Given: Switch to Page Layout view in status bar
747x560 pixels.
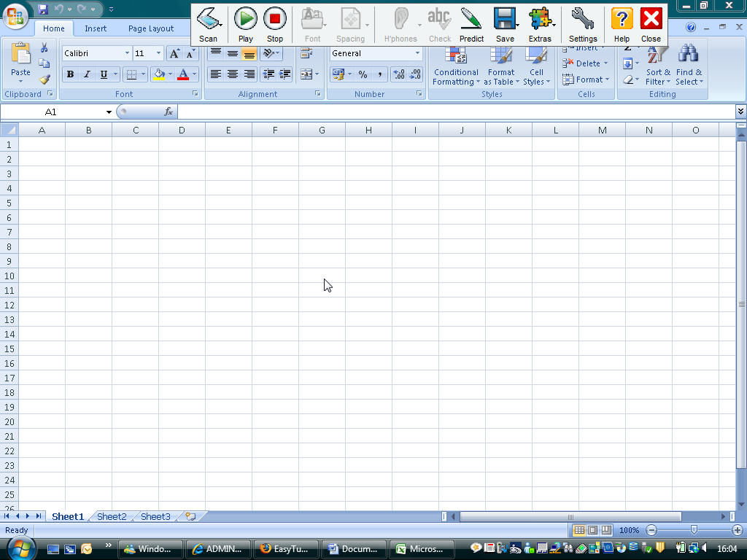Looking at the screenshot, I should click(592, 530).
